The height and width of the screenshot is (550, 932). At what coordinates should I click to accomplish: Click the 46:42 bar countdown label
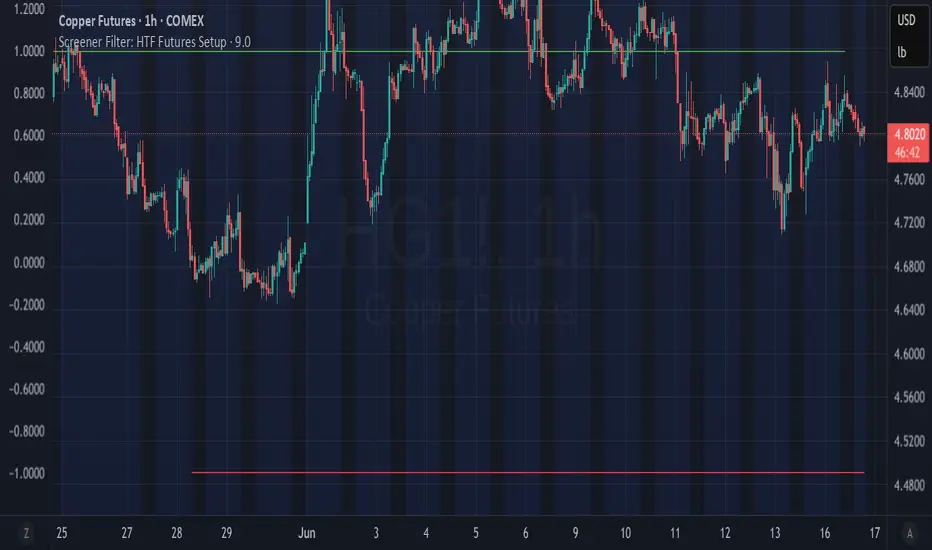pos(909,153)
